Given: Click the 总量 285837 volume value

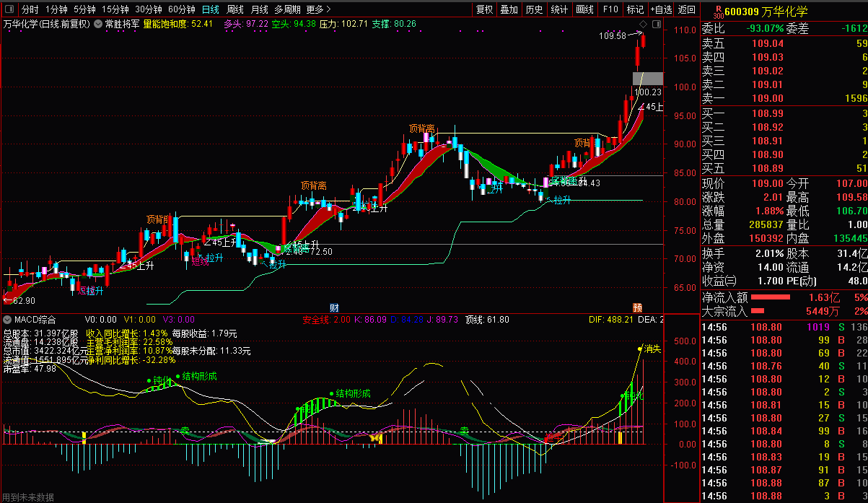Looking at the screenshot, I should coord(766,224).
